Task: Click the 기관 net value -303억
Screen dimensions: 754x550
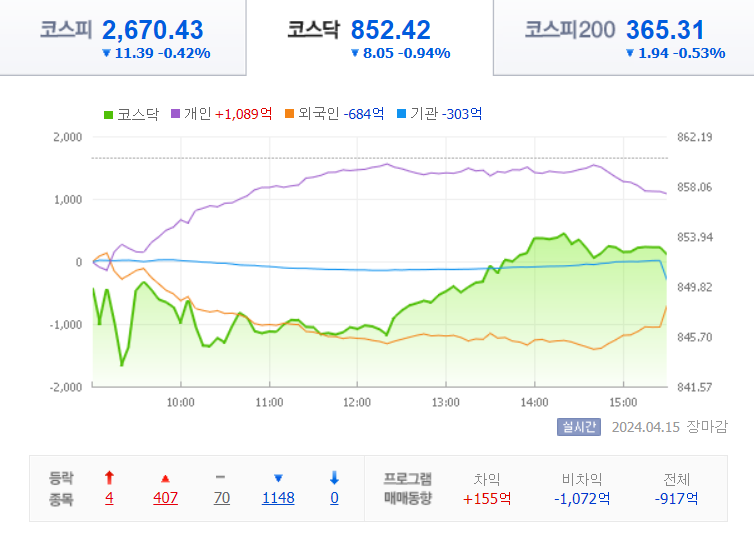Action: (462, 113)
